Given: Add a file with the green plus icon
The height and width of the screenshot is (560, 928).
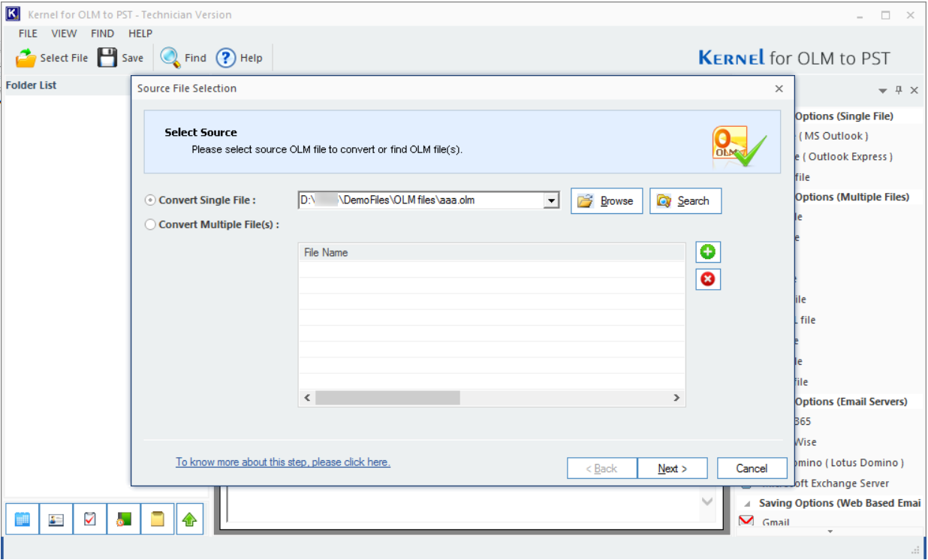Looking at the screenshot, I should tap(707, 252).
